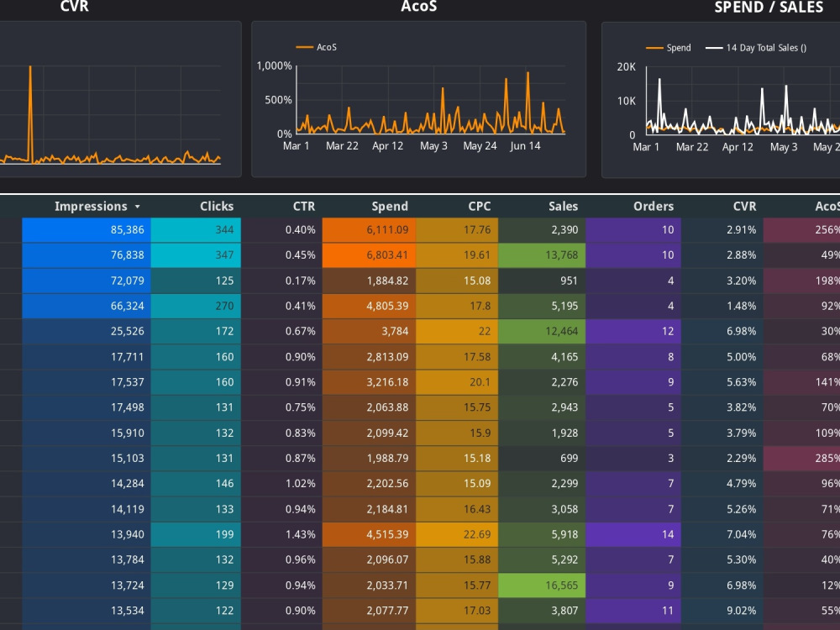Select clicks cell 270

pos(196,306)
